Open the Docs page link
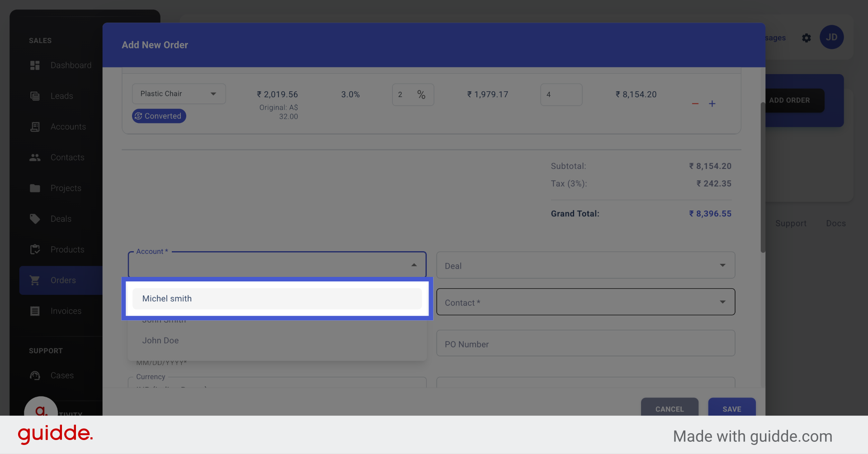Screen dimensions: 868x454 (x=835, y=223)
